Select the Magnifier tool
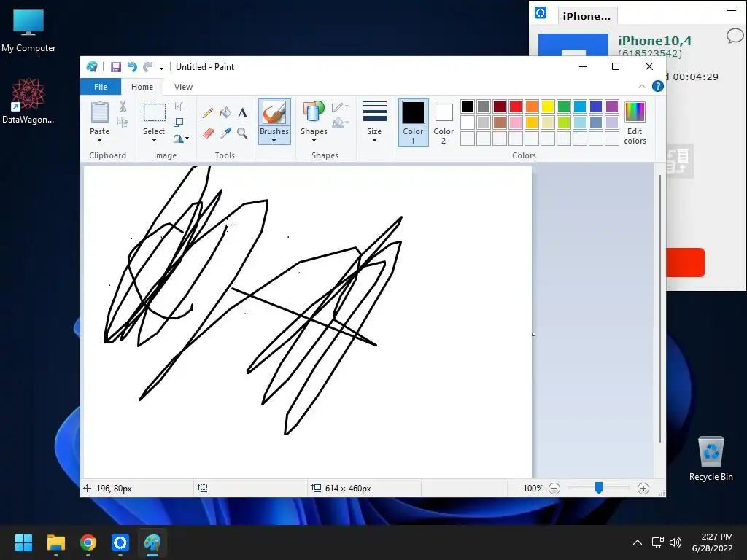Screen dimensions: 747x560 click(242, 133)
